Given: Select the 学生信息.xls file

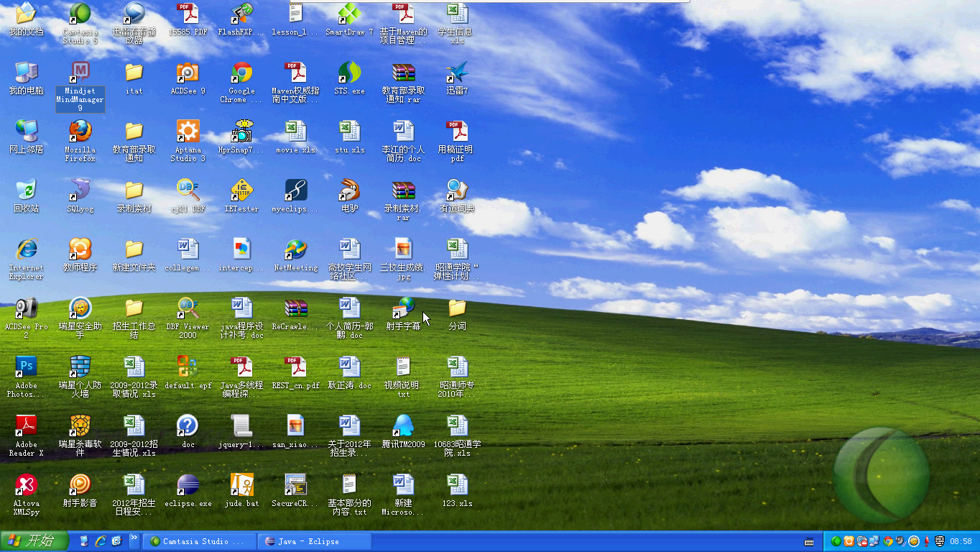Looking at the screenshot, I should pos(457,13).
